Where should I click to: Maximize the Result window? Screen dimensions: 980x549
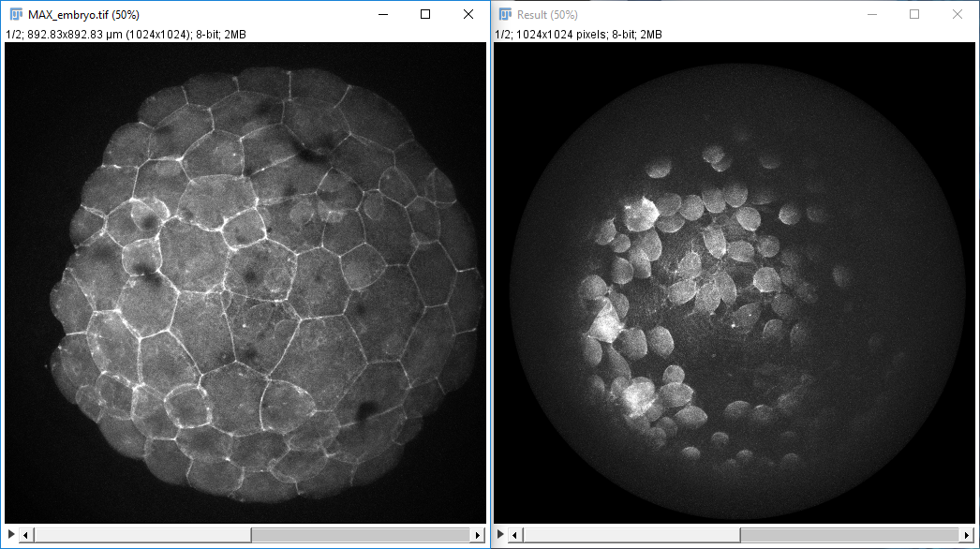tap(914, 14)
